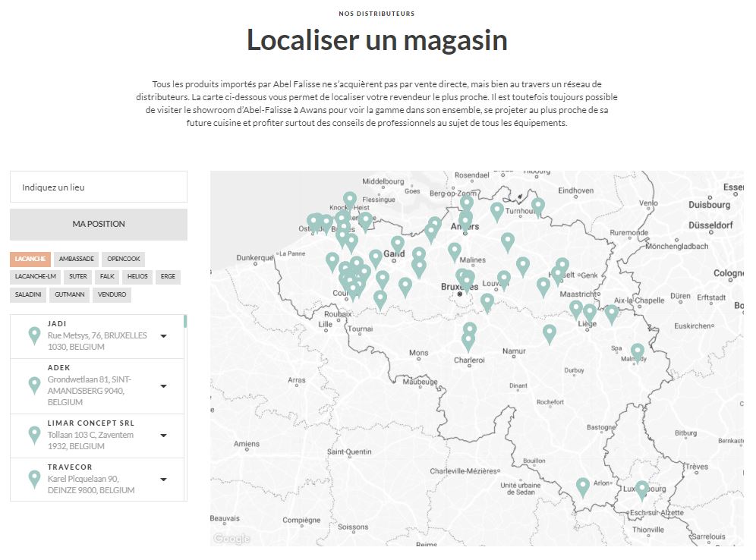The width and height of the screenshot is (756, 560).
Task: Click the MA POSITION button
Action: click(x=99, y=224)
